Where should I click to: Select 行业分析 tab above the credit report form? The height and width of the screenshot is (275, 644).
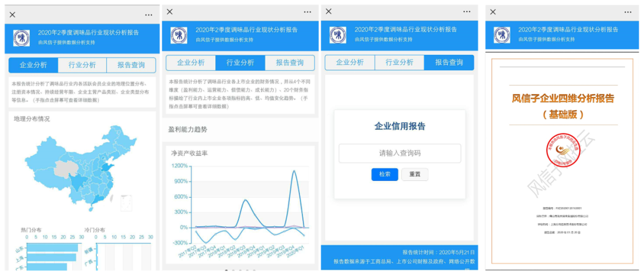pyautogui.click(x=399, y=62)
